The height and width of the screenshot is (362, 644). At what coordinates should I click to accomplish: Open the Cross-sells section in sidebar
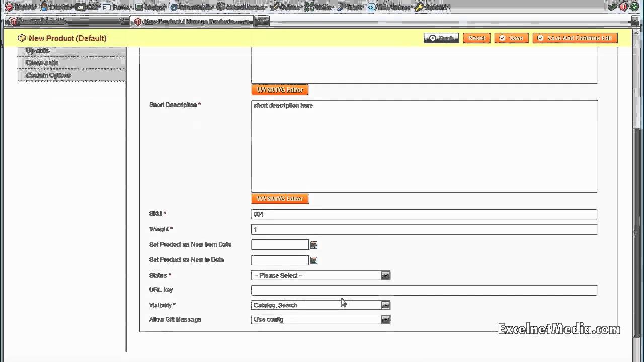(x=71, y=63)
